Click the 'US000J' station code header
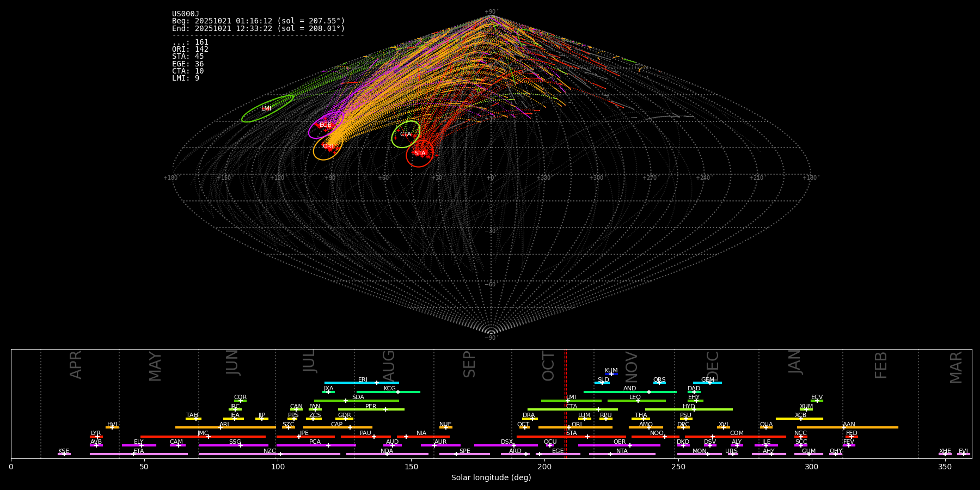The height and width of the screenshot is (490, 980). [186, 14]
